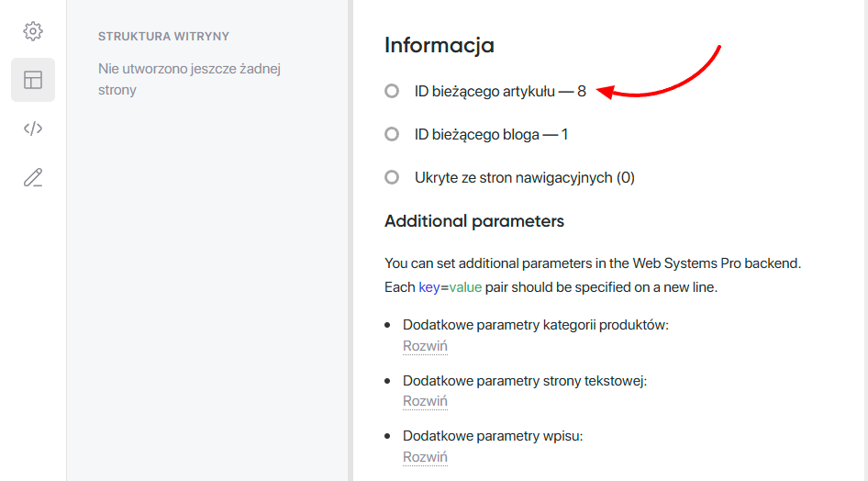Click 'Dodatkowe parametry kategorii produktów' label

click(x=535, y=326)
